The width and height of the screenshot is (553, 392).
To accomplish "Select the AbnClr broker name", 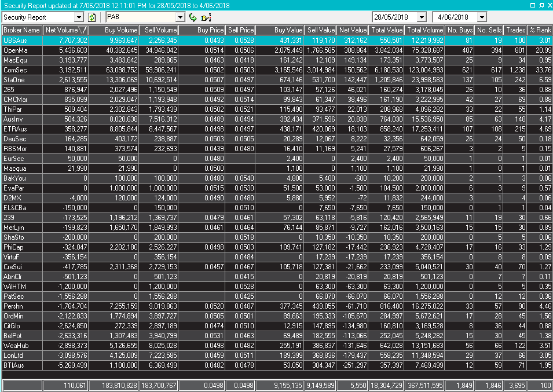I will [13, 277].
